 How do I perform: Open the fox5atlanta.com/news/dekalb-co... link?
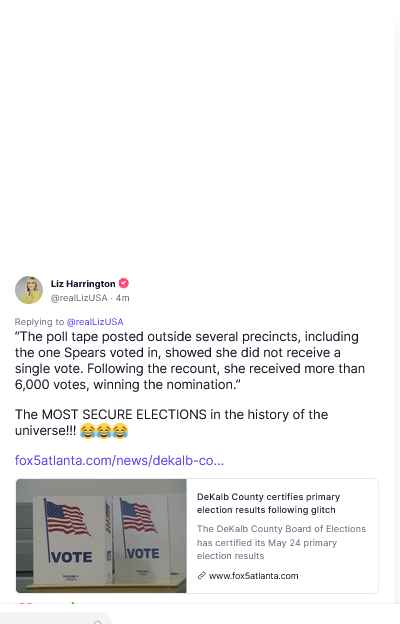coord(119,460)
